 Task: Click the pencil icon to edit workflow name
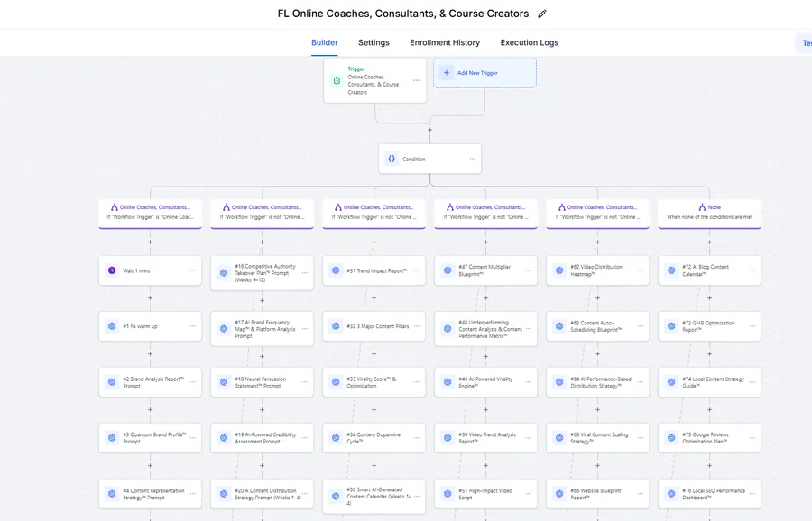click(x=542, y=14)
